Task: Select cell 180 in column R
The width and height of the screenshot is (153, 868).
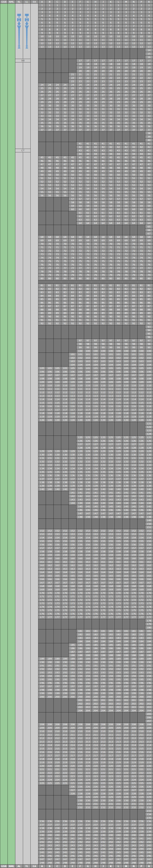Action: 149,628
